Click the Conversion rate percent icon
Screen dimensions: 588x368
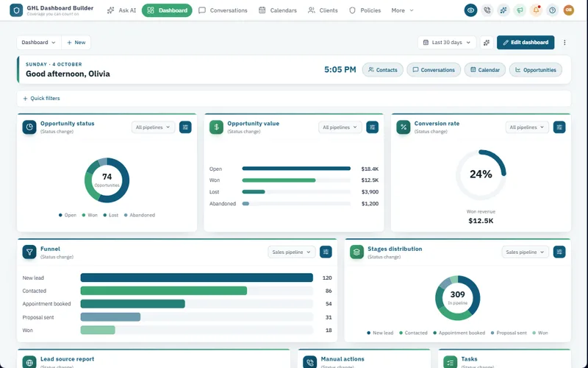click(x=403, y=127)
